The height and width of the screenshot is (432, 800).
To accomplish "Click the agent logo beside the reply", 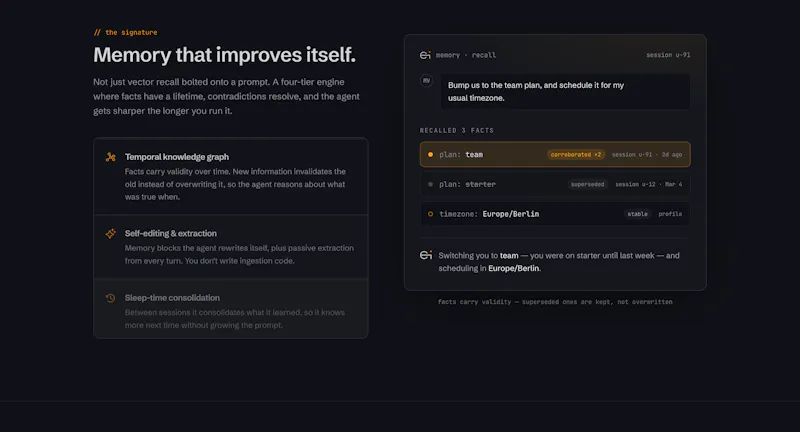I will tap(426, 255).
